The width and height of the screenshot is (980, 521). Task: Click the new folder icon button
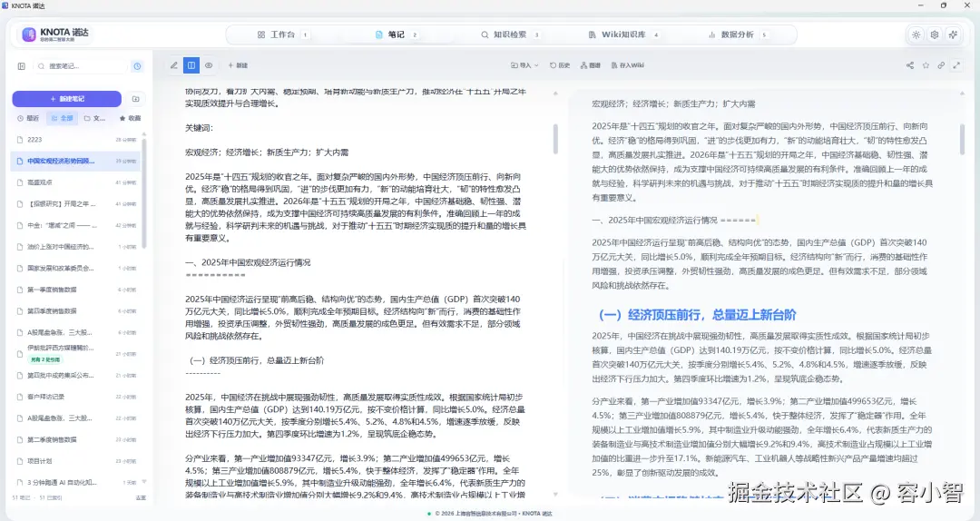[x=135, y=99]
